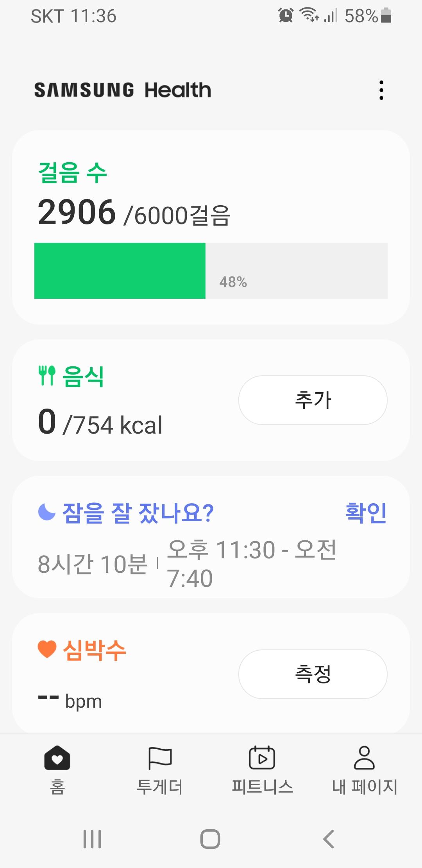Select the 투게더 tab label
The image size is (422, 868).
pos(160,787)
